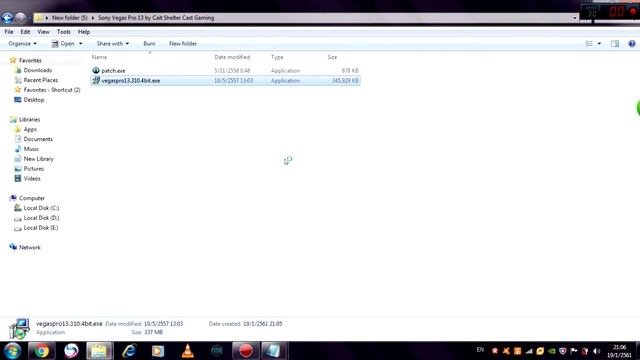
Task: Click the forward navigation arrow
Action: (x=20, y=18)
